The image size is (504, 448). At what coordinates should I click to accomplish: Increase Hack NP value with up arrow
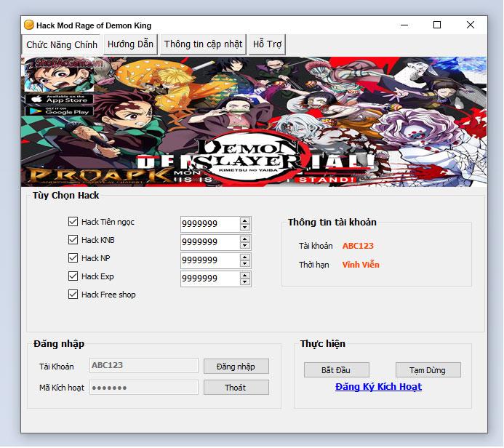coord(244,257)
